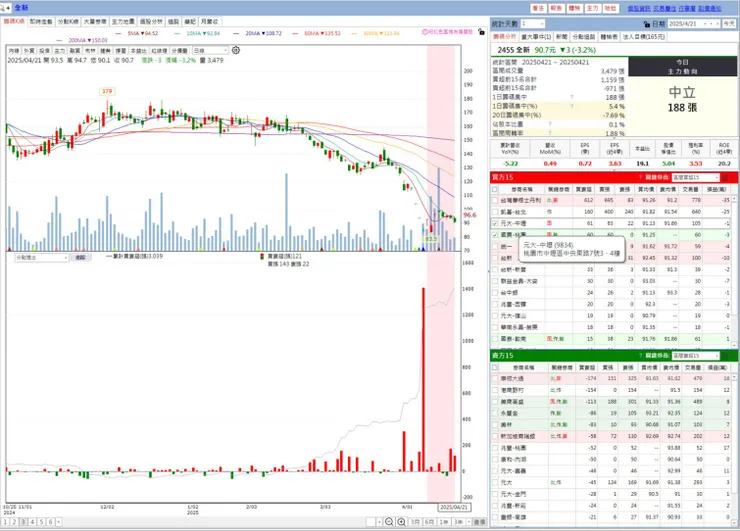
Task: Open help question mark in 賣方15 header
Action: pyautogui.click(x=640, y=355)
